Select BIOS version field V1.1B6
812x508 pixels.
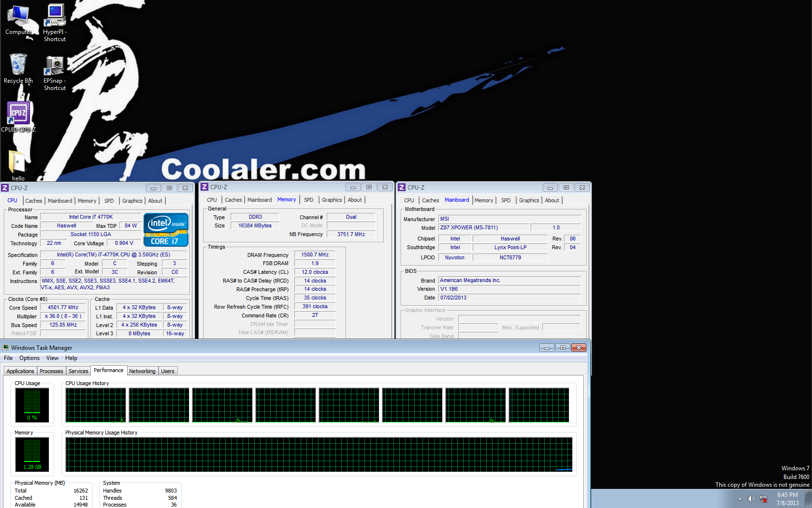click(x=509, y=289)
